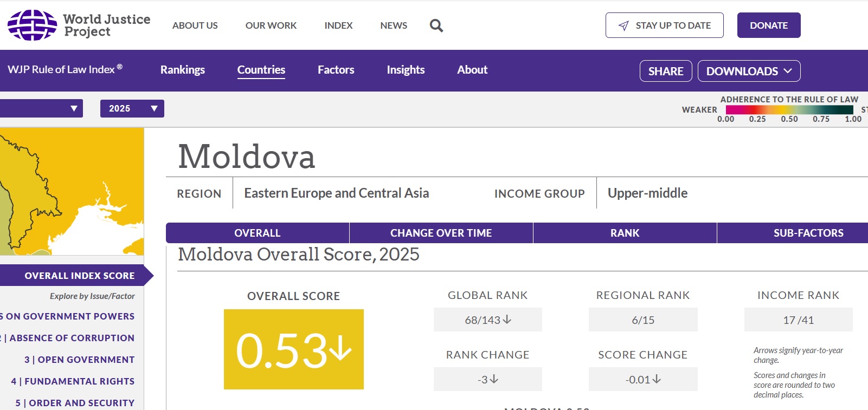
Task: Open the Insights navigation item
Action: point(405,70)
